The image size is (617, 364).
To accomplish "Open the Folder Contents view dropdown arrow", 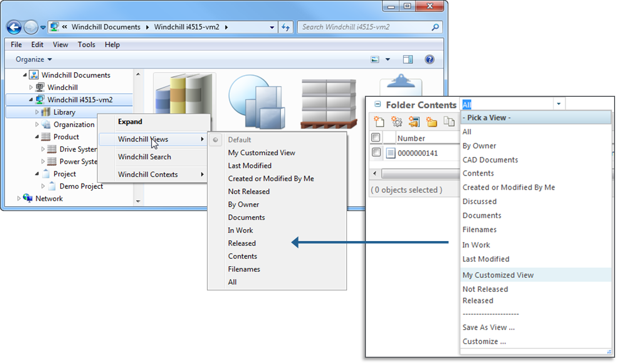I will pos(559,104).
